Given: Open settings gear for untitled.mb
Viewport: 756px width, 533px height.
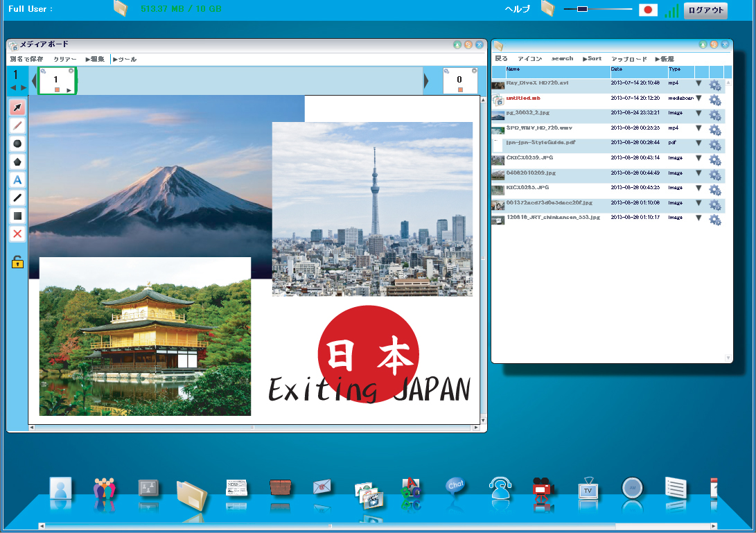Looking at the screenshot, I should point(715,101).
